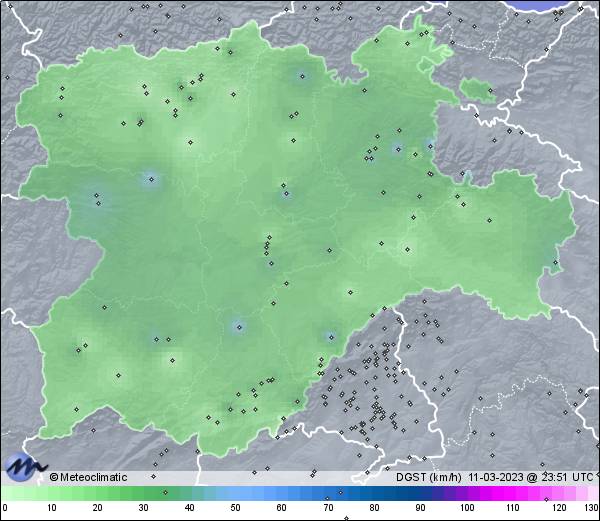Click the 80 km/h scale label
Viewport: 600px width, 521px height.
[373, 508]
